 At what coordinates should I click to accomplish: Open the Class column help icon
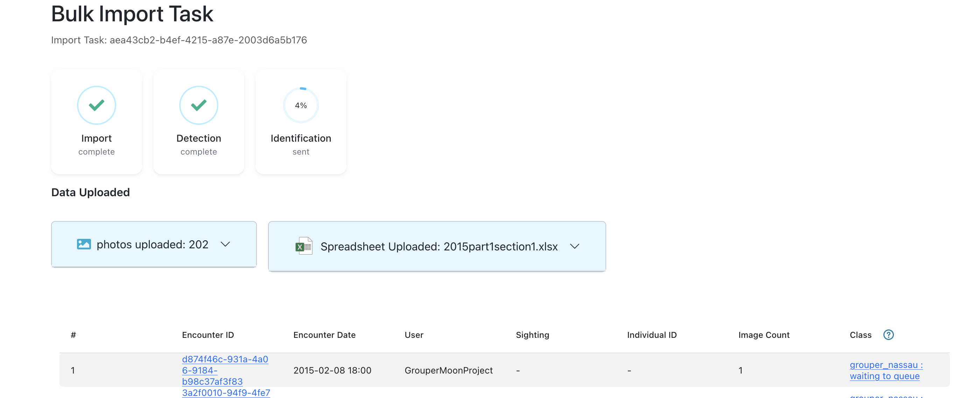[x=888, y=334]
